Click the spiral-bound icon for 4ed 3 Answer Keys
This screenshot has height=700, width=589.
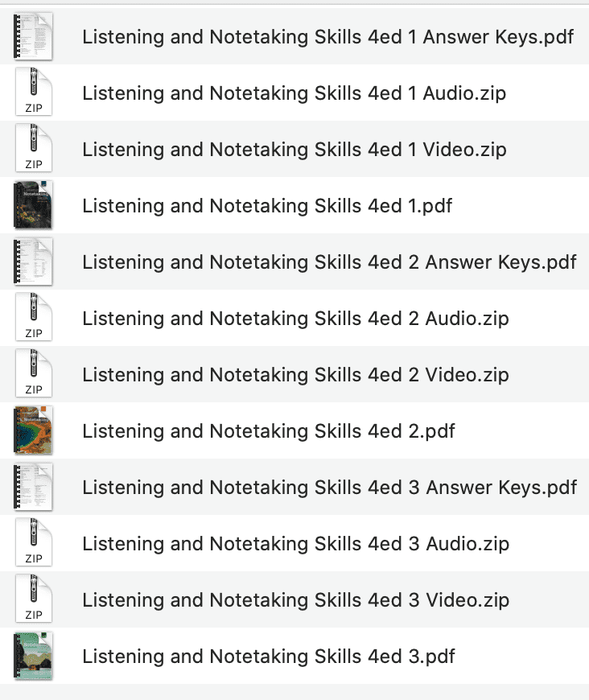pos(33,487)
